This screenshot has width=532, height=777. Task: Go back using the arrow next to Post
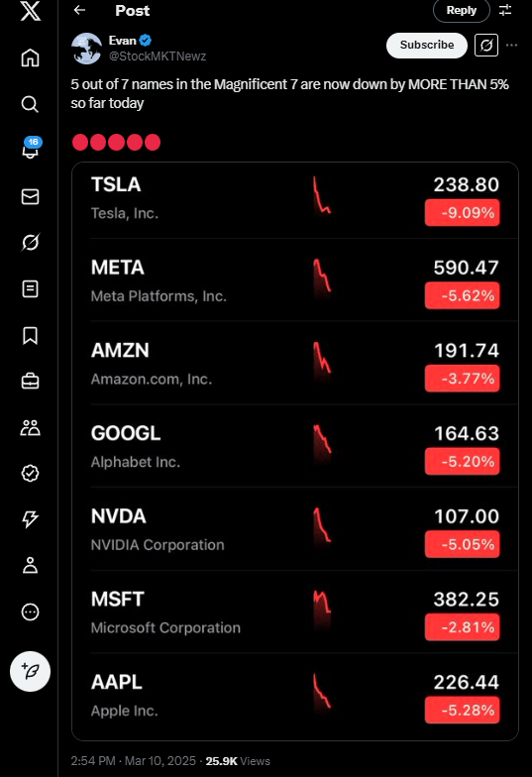tap(79, 10)
